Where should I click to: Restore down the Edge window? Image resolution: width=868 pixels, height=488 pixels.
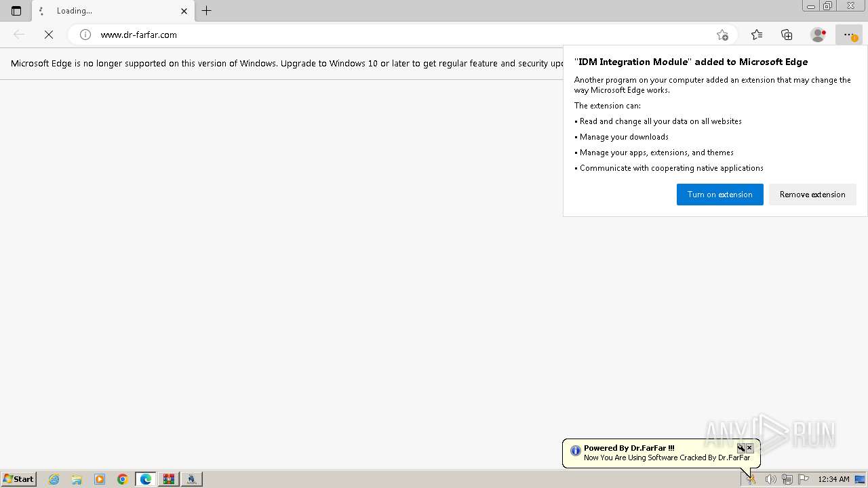[x=828, y=6]
